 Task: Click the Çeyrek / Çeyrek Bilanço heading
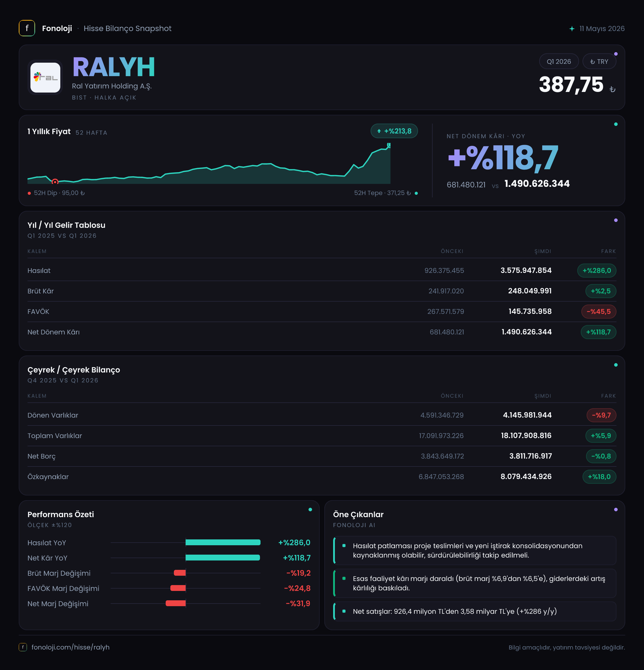tap(74, 370)
